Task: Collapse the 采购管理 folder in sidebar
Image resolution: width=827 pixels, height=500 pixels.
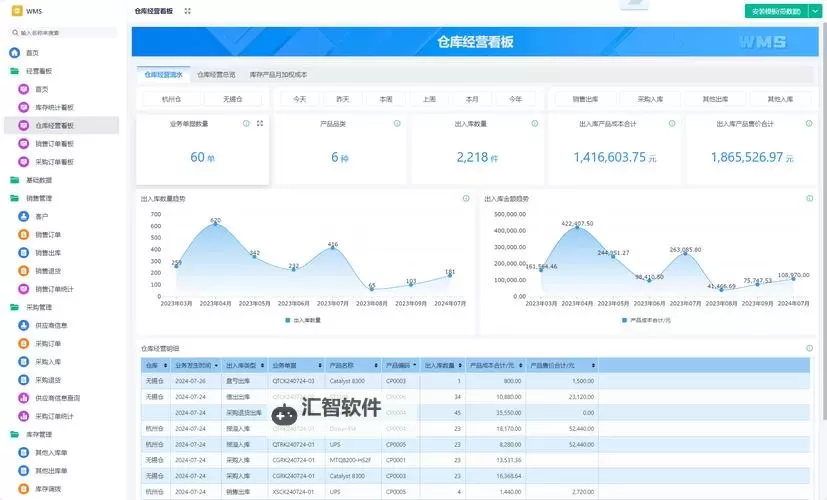Action: click(15, 307)
